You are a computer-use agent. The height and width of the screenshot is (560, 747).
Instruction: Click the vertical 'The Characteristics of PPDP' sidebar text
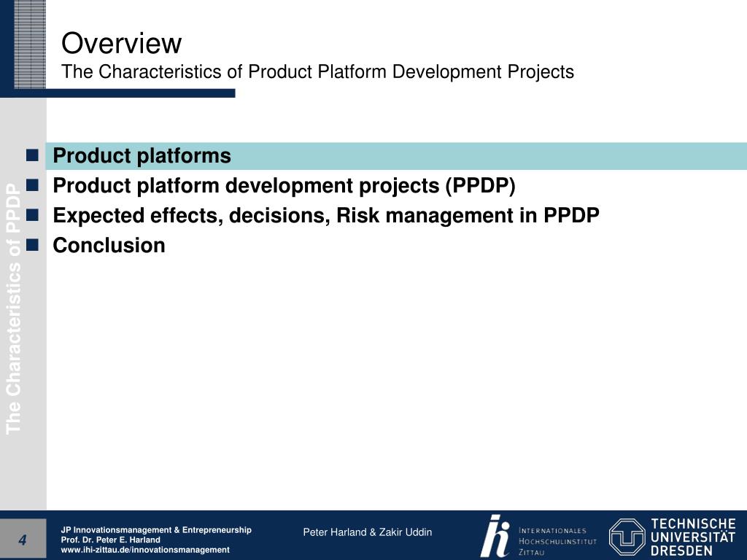click(13, 309)
